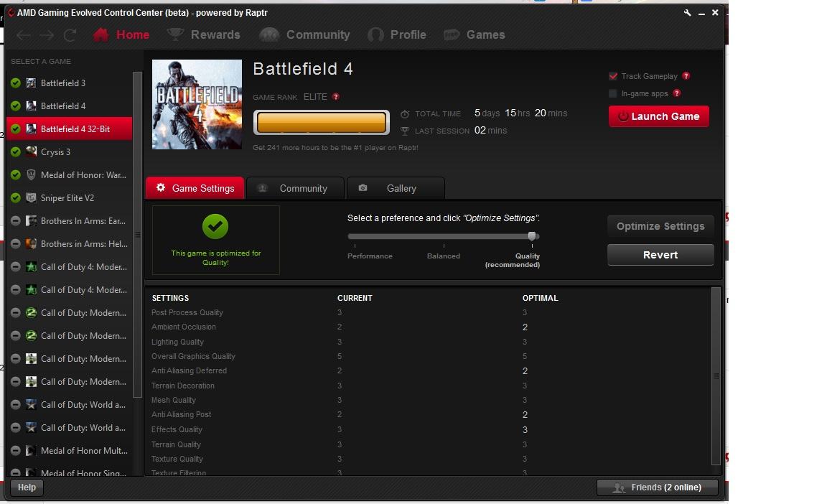Click the camera icon on Gallery tab
This screenshot has height=504, width=827.
pyautogui.click(x=363, y=187)
